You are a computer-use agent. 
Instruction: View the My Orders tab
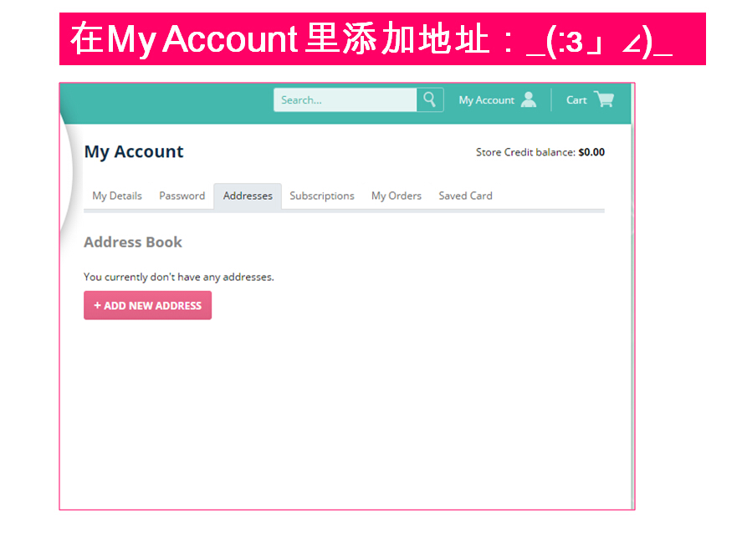point(397,196)
